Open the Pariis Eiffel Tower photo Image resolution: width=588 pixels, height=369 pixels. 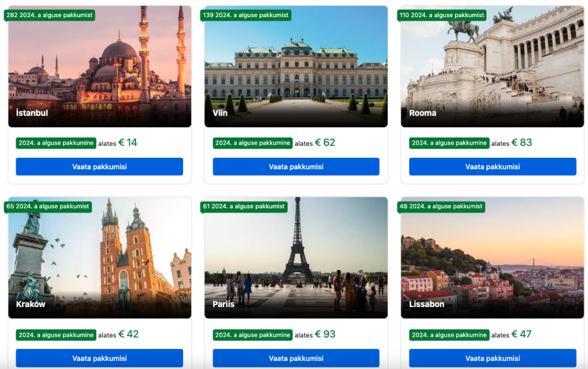click(296, 258)
